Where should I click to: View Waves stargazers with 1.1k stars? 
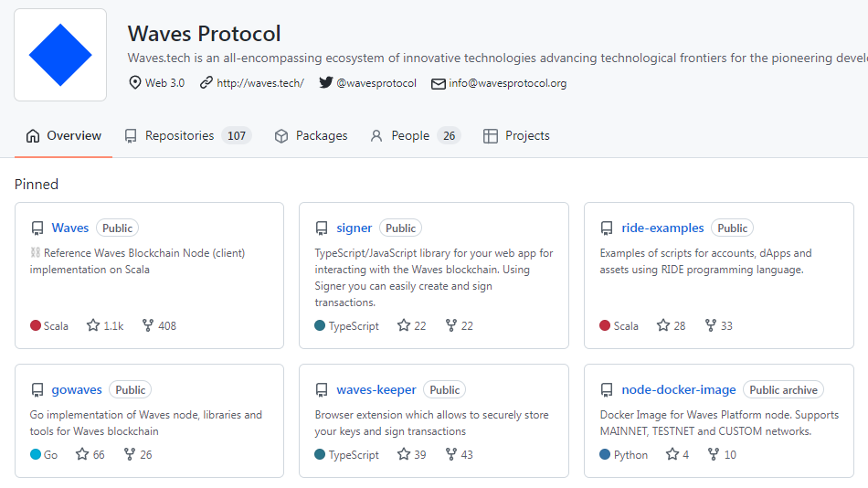pos(105,325)
